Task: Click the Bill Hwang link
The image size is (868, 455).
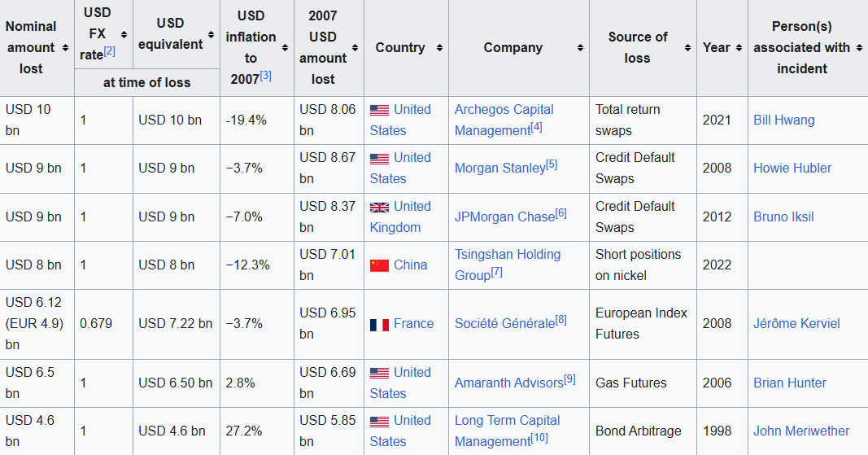Action: tap(783, 120)
